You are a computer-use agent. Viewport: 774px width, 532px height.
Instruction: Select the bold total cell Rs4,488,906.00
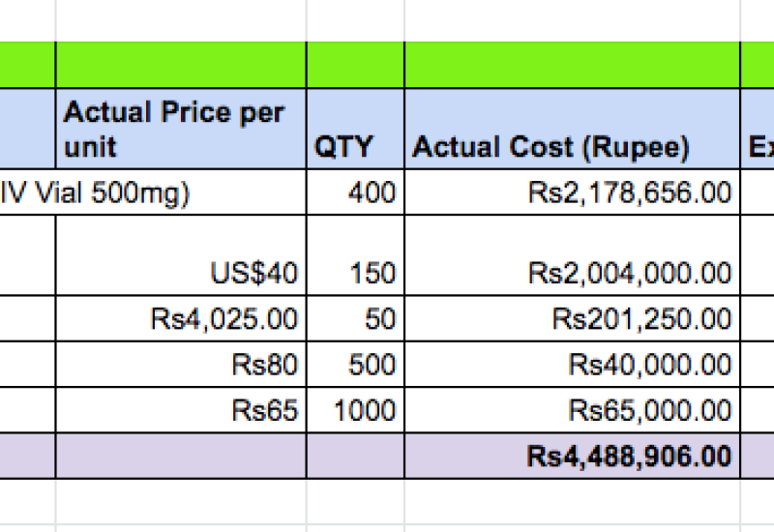point(572,456)
